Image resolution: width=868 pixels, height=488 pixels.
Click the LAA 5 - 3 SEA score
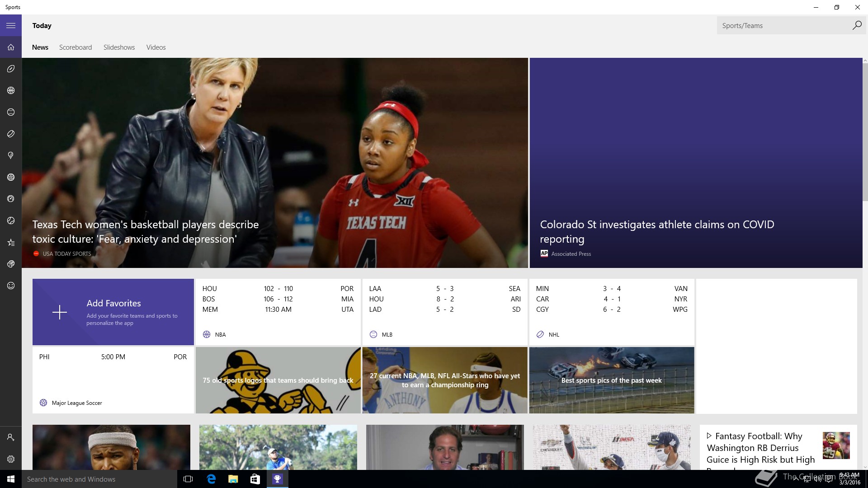click(x=445, y=288)
